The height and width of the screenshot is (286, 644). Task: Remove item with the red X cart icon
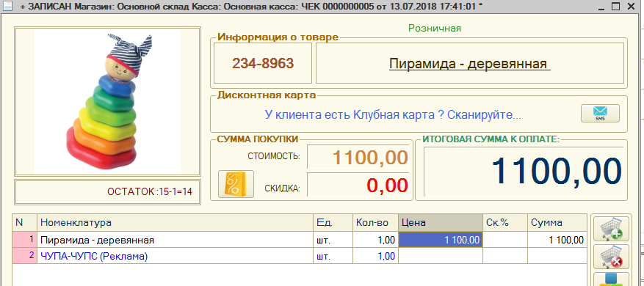click(611, 257)
